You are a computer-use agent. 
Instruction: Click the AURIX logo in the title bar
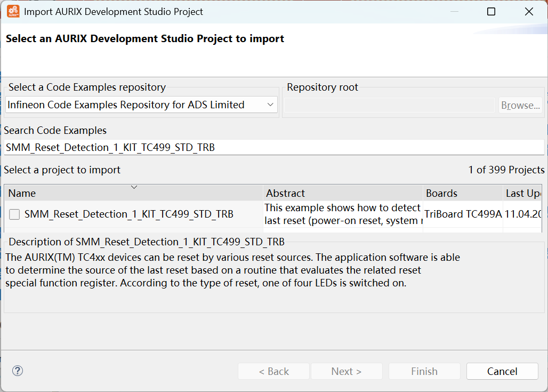pyautogui.click(x=13, y=11)
